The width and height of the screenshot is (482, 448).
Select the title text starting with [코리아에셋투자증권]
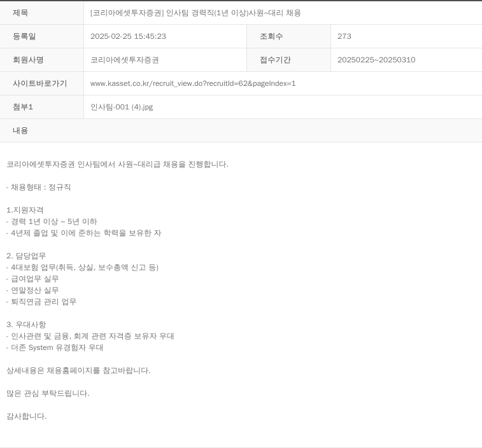(x=195, y=13)
